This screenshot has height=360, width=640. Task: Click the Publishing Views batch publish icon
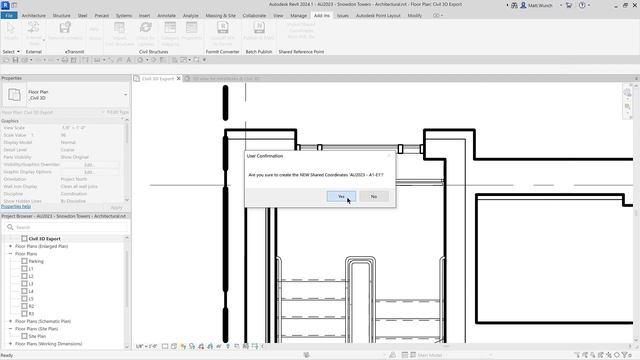pos(259,28)
